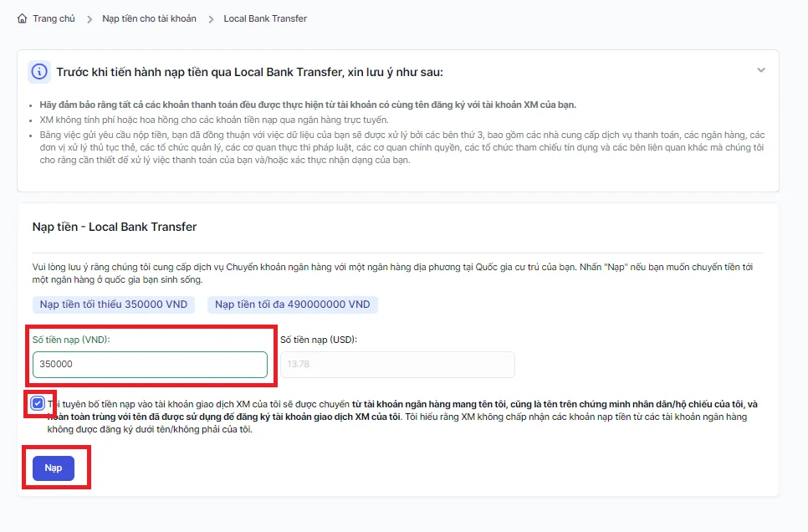Click 'Nạp tiền tối đa 490000000 VND' badge

[x=292, y=304]
